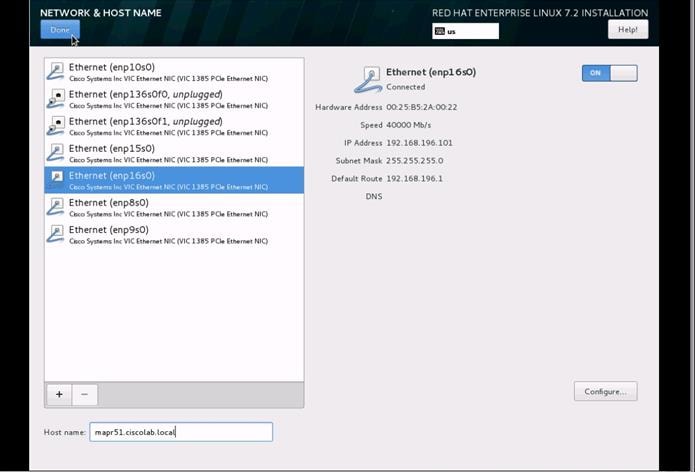This screenshot has width=695, height=472.
Task: Click the Ethernet (enp16s0) details heading
Action: click(431, 72)
